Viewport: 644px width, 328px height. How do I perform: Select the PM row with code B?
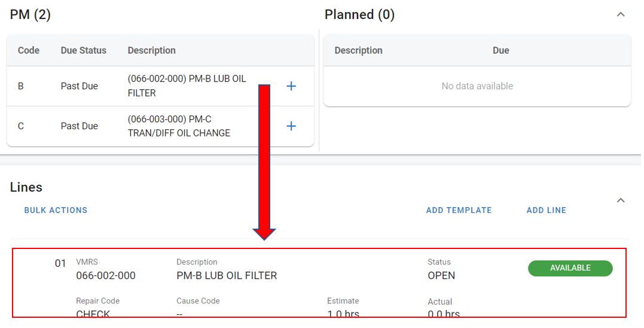[21, 86]
